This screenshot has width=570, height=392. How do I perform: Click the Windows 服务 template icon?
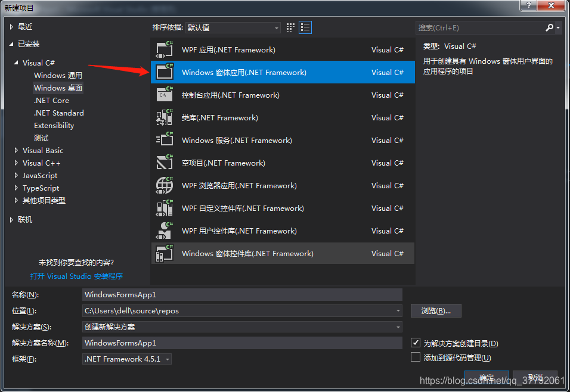[165, 140]
